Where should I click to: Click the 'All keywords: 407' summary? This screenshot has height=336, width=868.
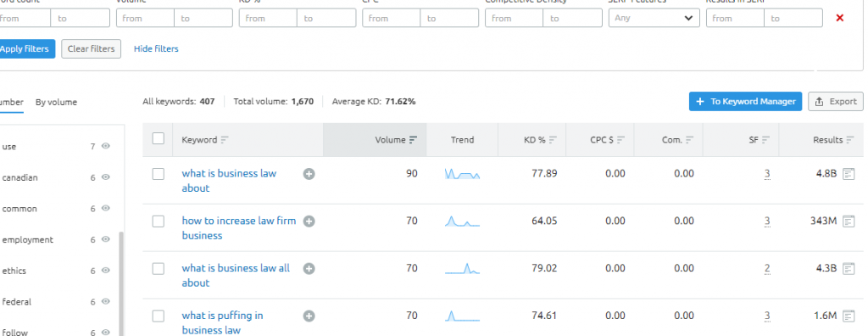coord(178,102)
